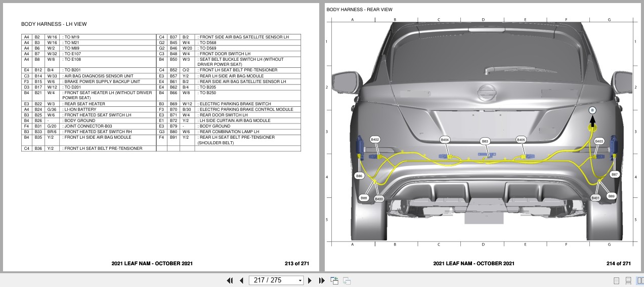Viewport: 644px width, 287px height.
Task: Click the ': TO E108' table entry
Action: [72, 59]
